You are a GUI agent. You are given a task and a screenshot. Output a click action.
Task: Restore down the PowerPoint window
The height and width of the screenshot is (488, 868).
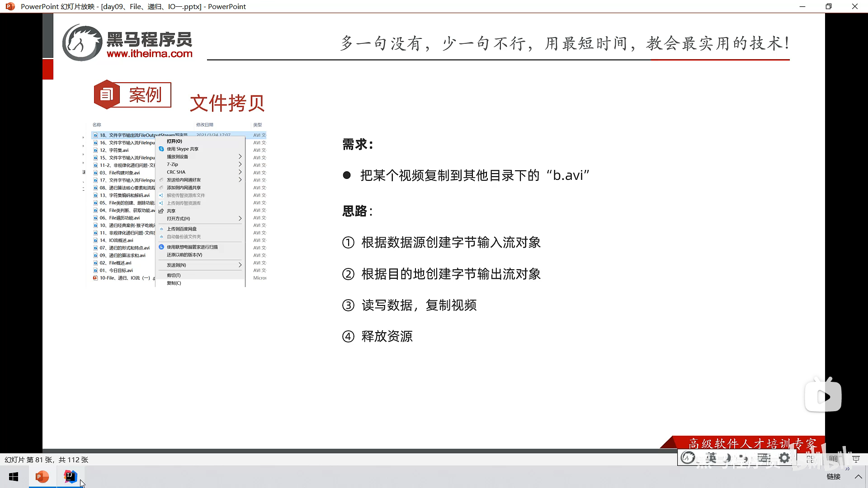(828, 6)
